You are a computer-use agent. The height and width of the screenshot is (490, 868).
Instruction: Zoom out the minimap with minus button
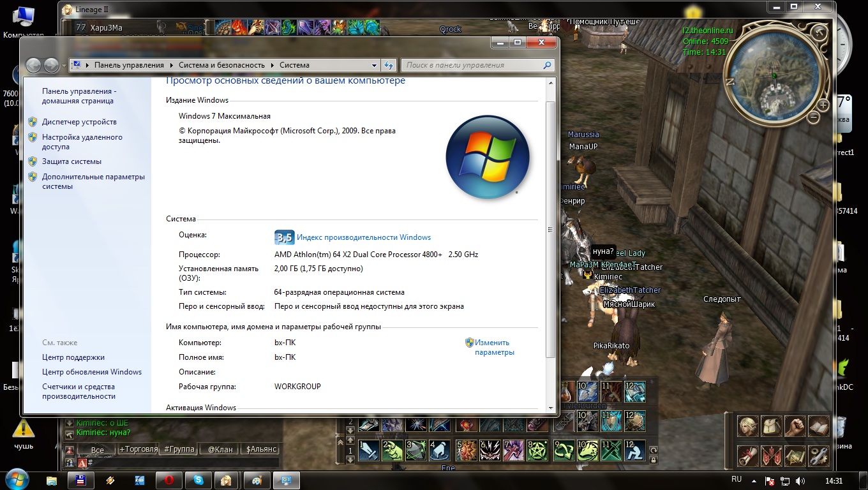click(813, 117)
